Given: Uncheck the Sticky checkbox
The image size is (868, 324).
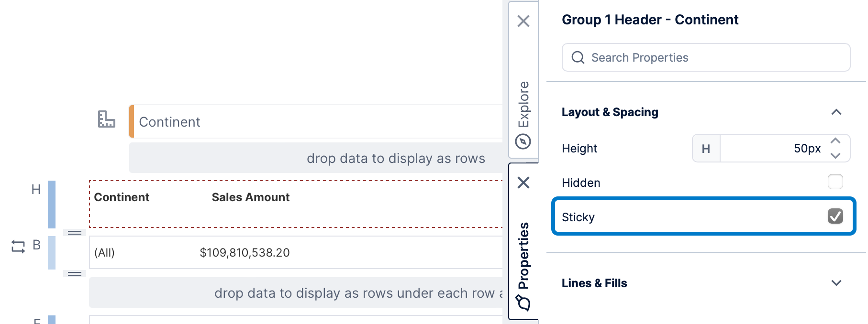Looking at the screenshot, I should 835,216.
